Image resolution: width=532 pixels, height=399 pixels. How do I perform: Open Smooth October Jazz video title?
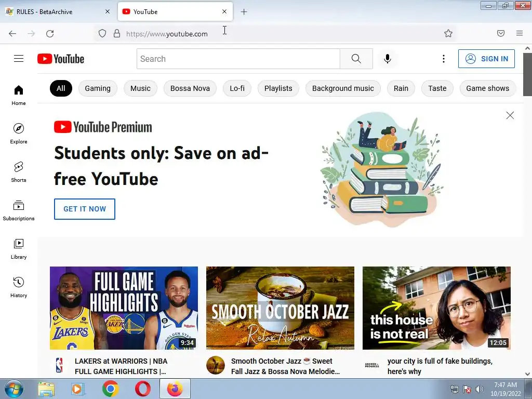(285, 366)
